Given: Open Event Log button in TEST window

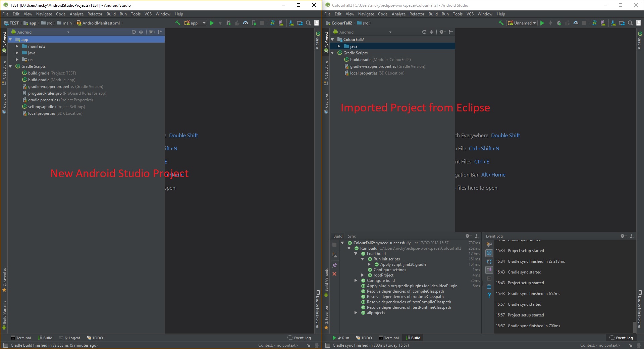Looking at the screenshot, I should point(299,338).
